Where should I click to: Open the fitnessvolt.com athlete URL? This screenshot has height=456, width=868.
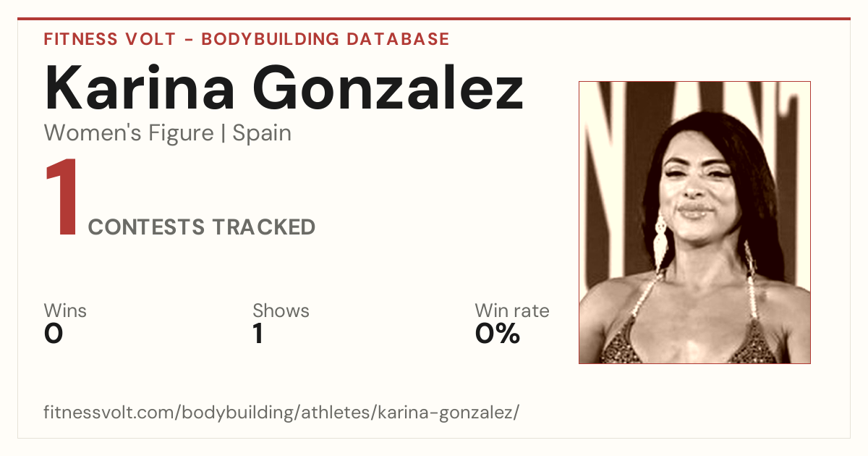tap(282, 413)
